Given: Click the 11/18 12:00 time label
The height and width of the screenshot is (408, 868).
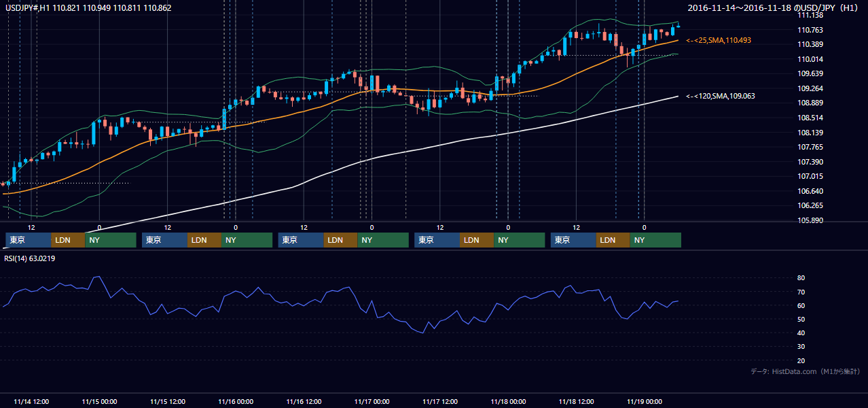Looking at the screenshot, I should (576, 401).
